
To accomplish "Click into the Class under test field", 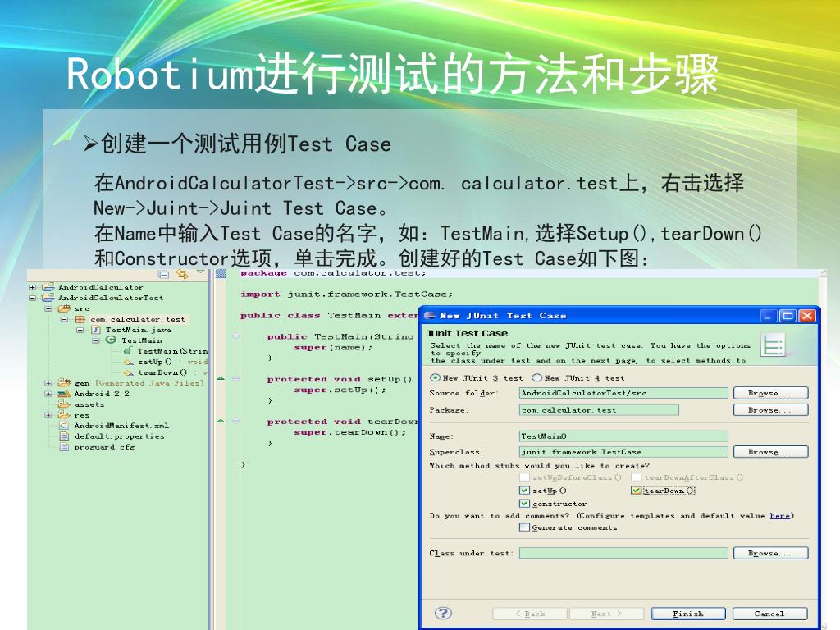I will [x=623, y=553].
